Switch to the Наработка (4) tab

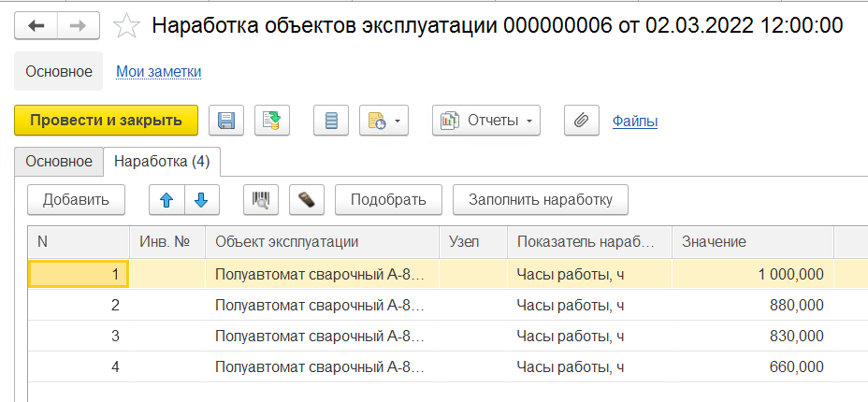pyautogui.click(x=161, y=162)
